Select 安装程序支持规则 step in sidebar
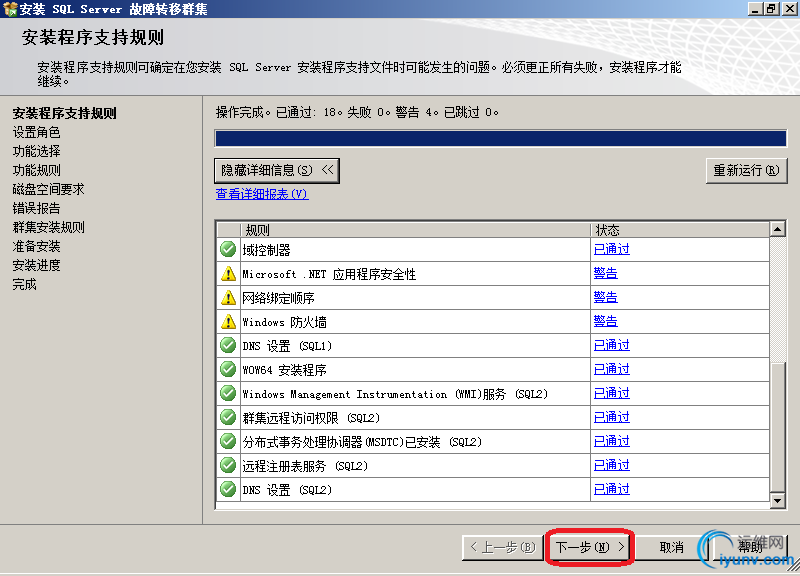Image resolution: width=800 pixels, height=576 pixels. [64, 113]
